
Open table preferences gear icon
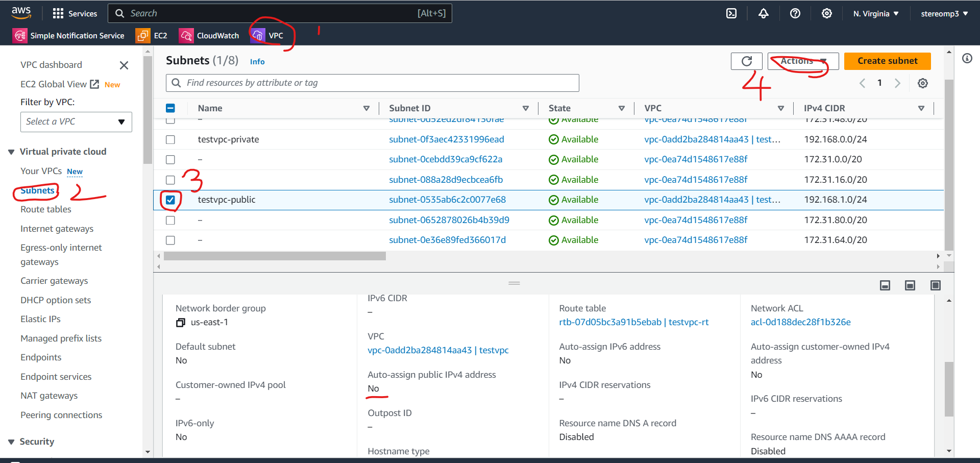[x=922, y=83]
